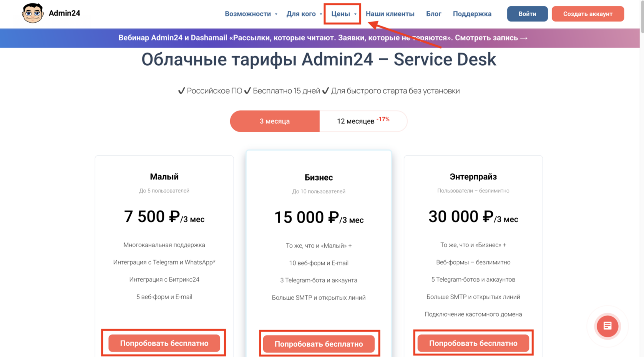This screenshot has height=357, width=644.
Task: Click the Малый plan title
Action: click(164, 177)
